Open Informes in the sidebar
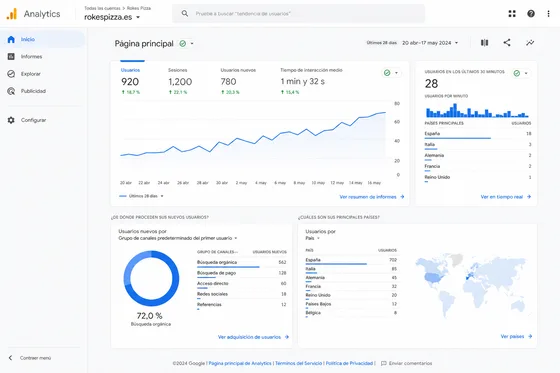This screenshot has width=560, height=373. (42, 56)
